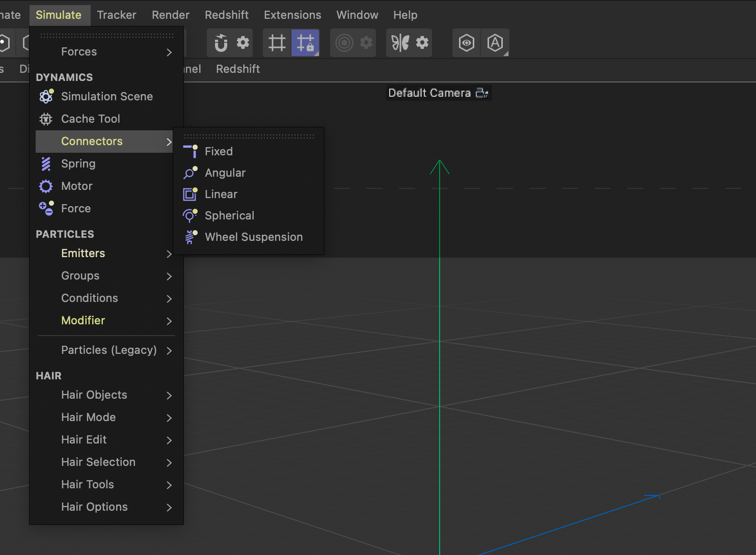Select the Wheel Suspension connector
The height and width of the screenshot is (555, 756).
[249, 237]
